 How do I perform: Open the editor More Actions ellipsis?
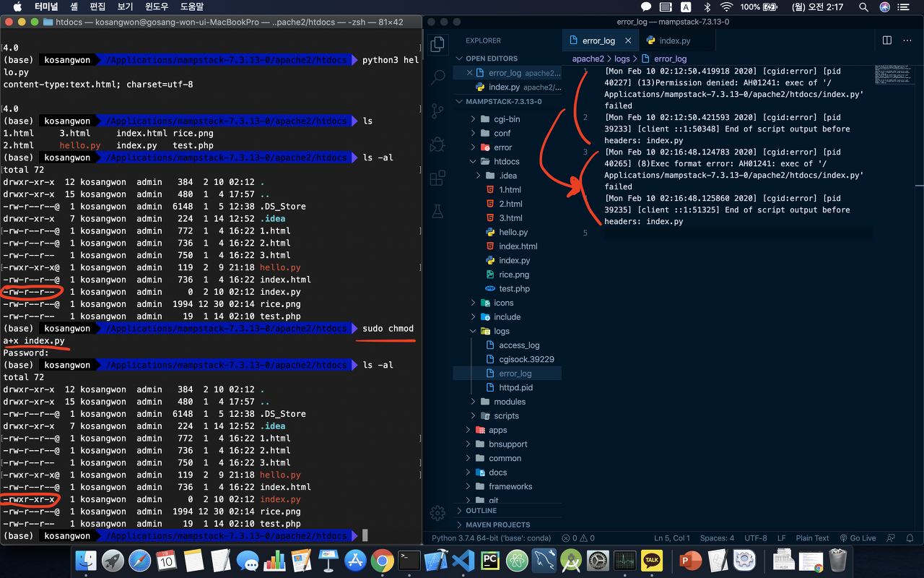tap(909, 40)
